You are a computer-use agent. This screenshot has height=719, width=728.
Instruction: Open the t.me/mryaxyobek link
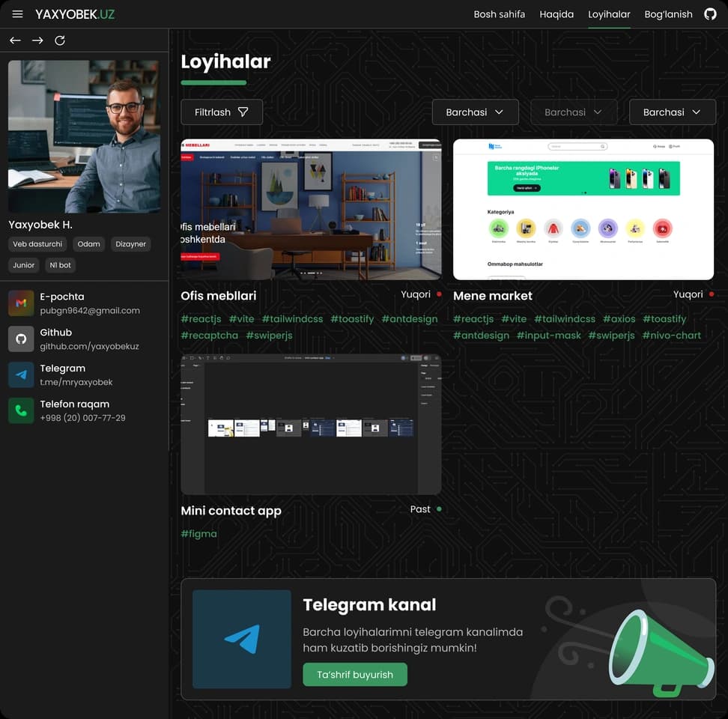click(x=76, y=382)
